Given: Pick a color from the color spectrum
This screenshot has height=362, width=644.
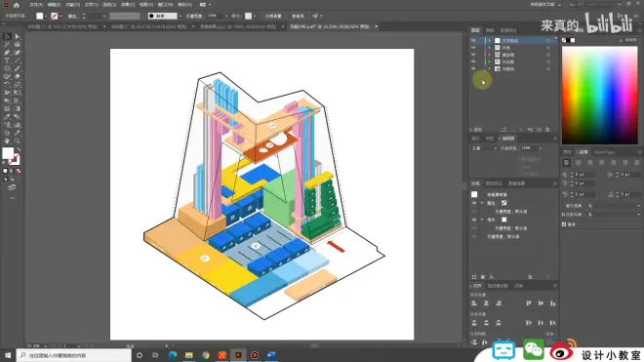Looking at the screenshot, I should click(x=599, y=96).
